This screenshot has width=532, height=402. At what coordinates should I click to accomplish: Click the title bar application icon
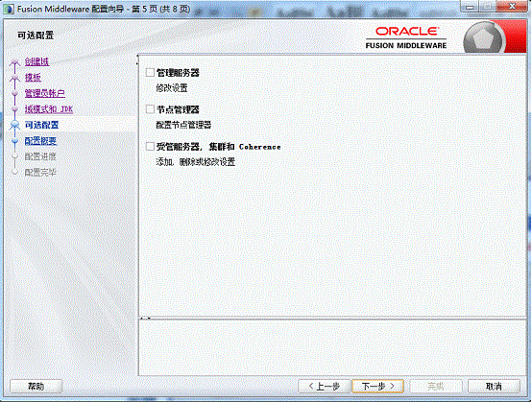coord(10,9)
